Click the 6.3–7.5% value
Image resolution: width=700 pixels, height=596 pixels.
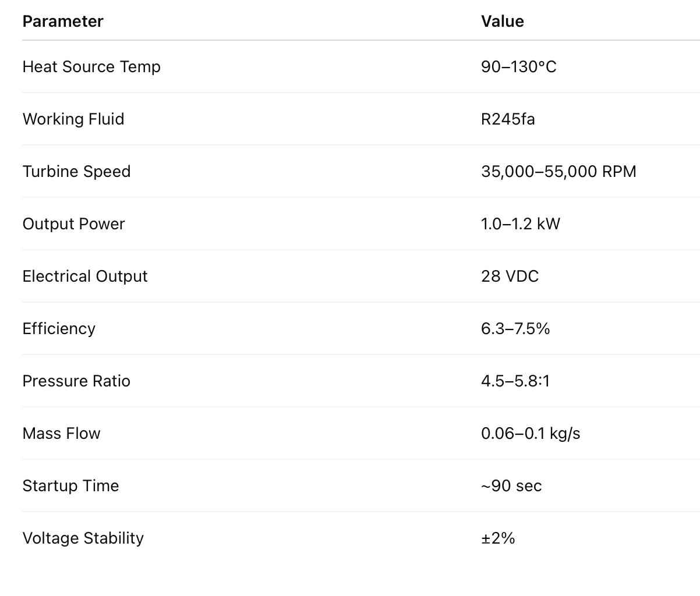point(515,329)
